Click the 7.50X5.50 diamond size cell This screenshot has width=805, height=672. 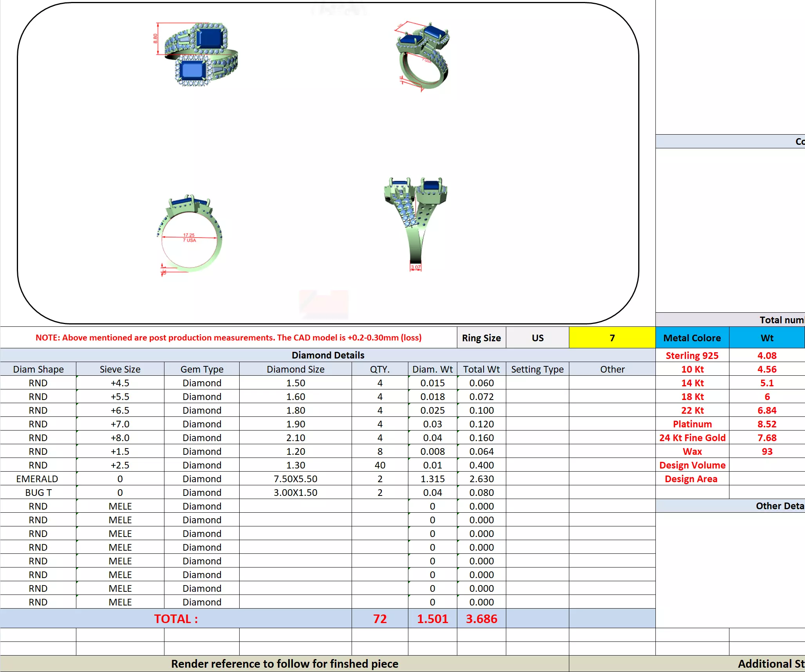click(x=295, y=479)
